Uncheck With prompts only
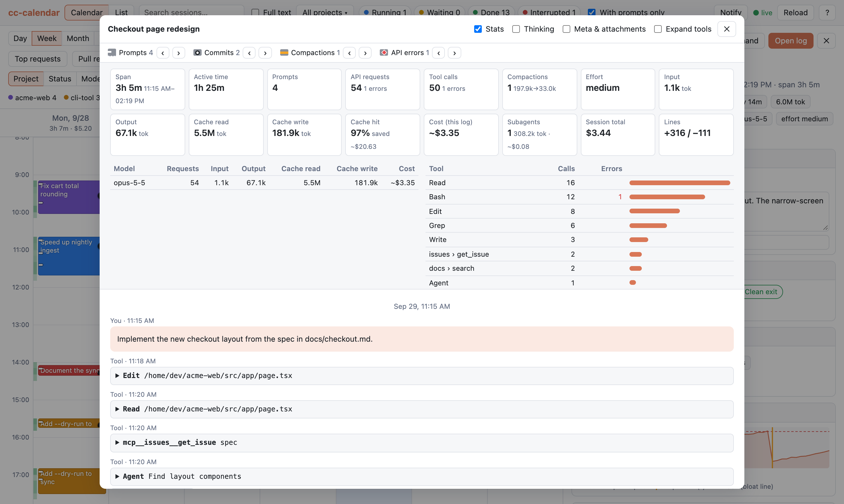 (591, 13)
